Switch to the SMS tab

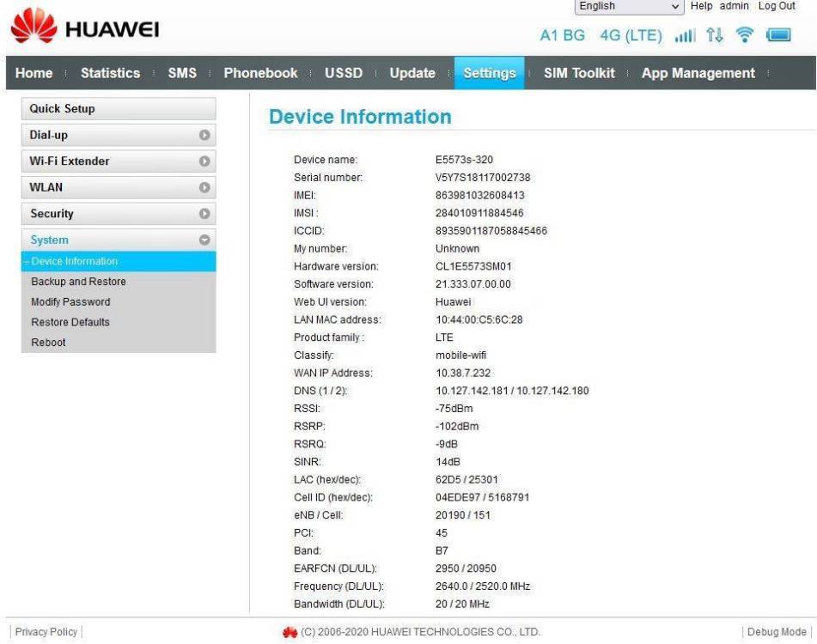click(182, 73)
